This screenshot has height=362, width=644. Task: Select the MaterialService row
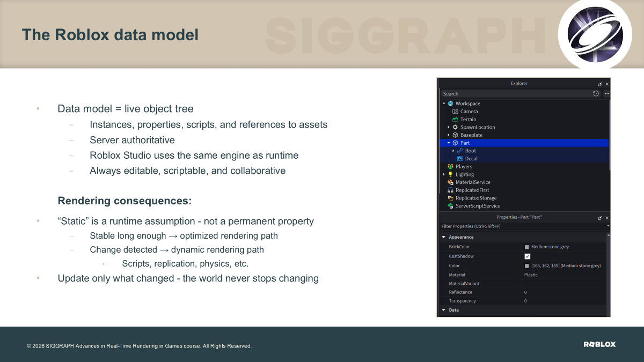[524, 182]
